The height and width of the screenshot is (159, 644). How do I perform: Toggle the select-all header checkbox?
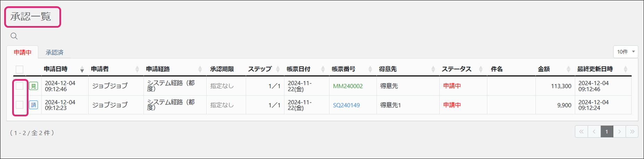pyautogui.click(x=20, y=69)
